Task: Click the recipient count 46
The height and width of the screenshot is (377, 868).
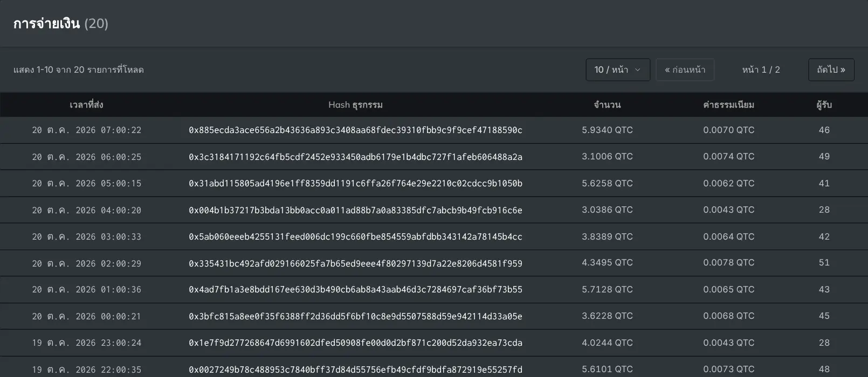Action: (824, 130)
